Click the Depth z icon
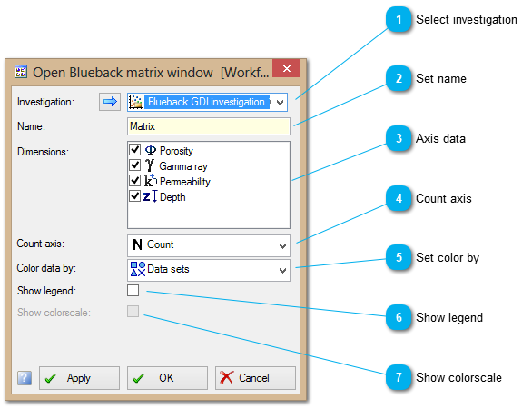This screenshot has height=409, width=532. coord(150,196)
